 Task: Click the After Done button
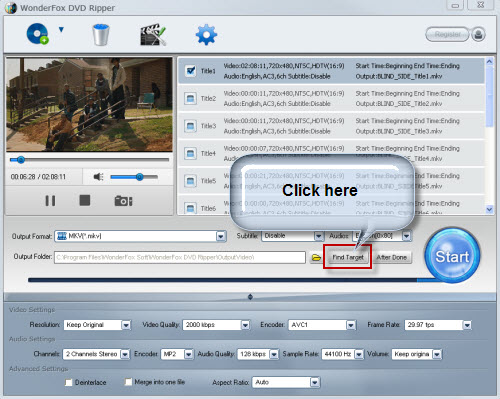tap(392, 257)
